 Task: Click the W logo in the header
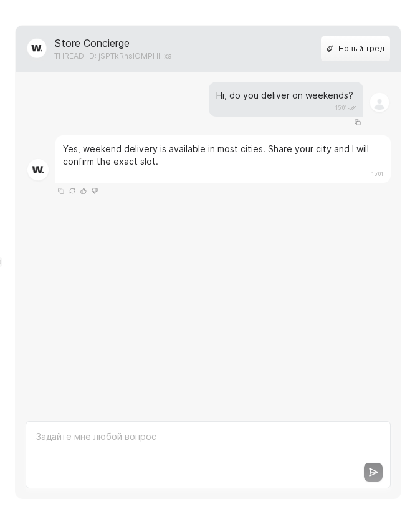coord(37,48)
